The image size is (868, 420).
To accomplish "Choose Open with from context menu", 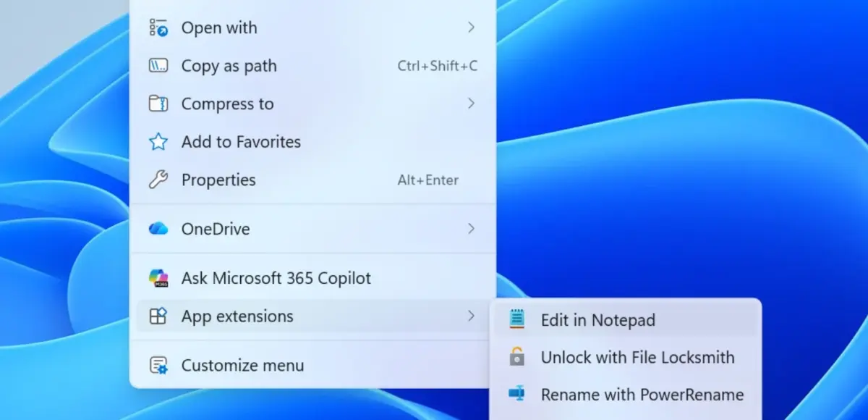I will click(x=312, y=28).
